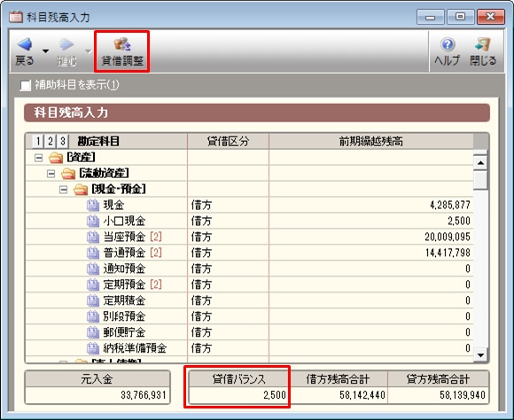
Task: Select the 現金 account icon
Action: (93, 206)
